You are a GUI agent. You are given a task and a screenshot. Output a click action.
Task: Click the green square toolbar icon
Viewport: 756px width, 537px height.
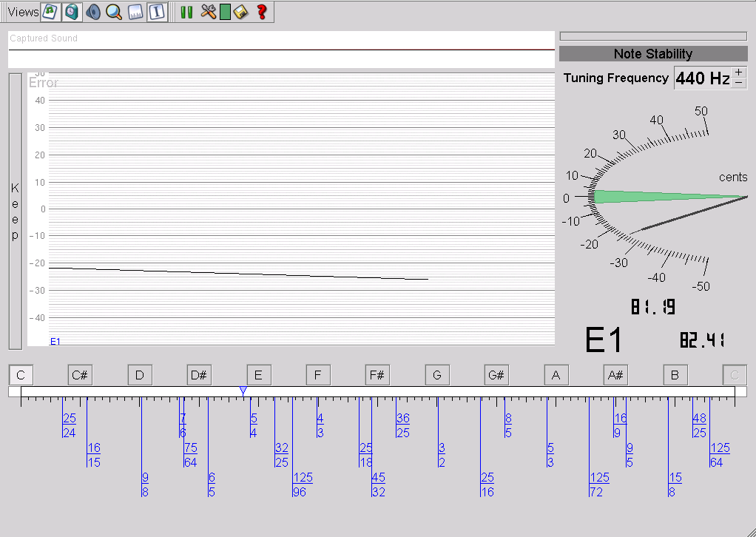coord(225,12)
